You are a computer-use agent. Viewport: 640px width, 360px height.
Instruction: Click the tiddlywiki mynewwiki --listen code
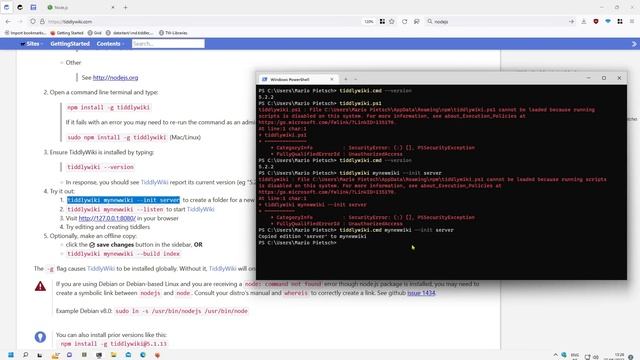pos(116,209)
